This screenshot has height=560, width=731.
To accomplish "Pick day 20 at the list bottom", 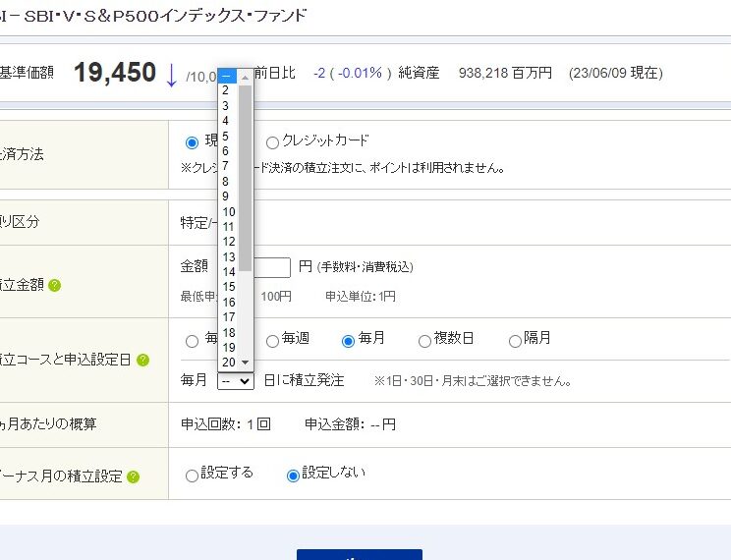I will coord(228,363).
